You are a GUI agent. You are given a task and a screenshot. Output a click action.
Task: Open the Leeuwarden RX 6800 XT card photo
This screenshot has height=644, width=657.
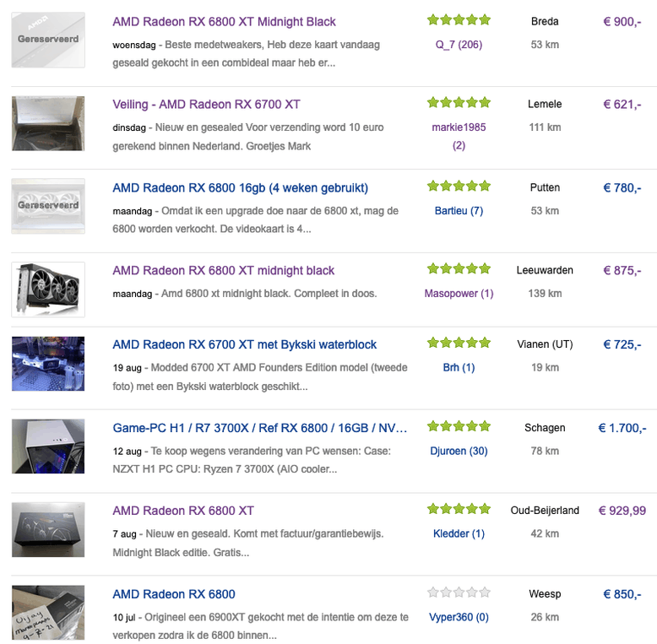coord(48,290)
